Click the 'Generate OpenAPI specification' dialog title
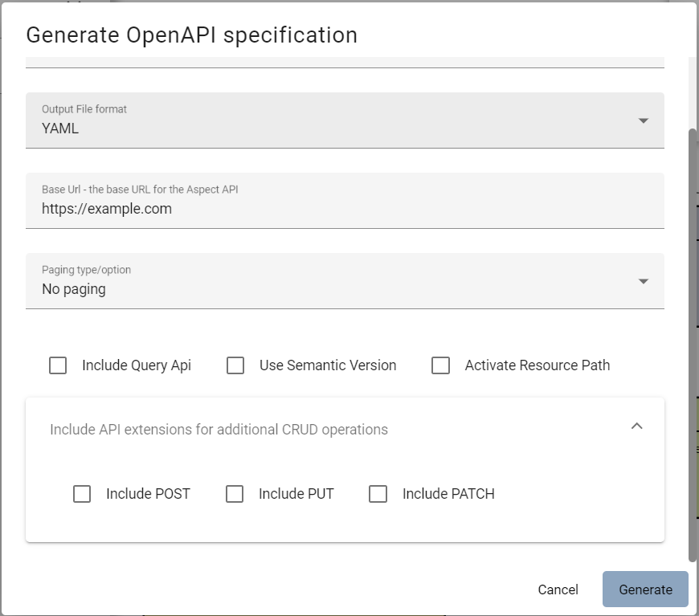 pyautogui.click(x=191, y=35)
